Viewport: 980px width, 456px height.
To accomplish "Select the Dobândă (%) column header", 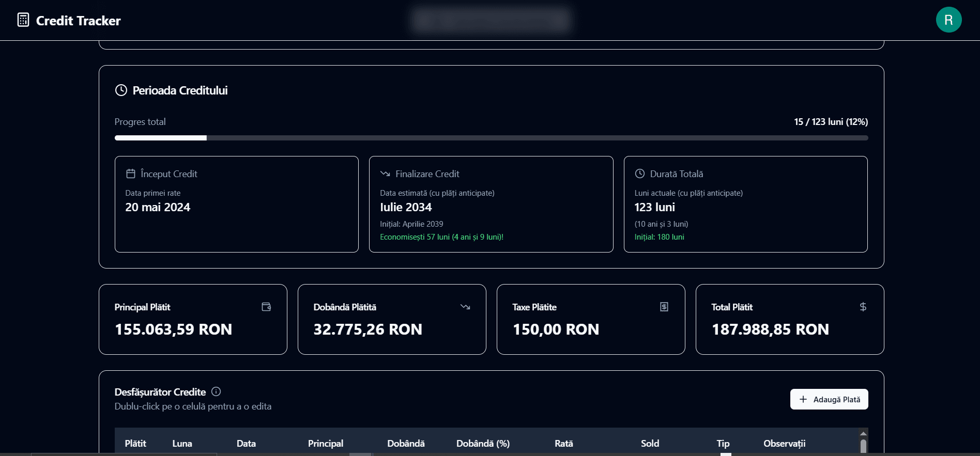I will pos(483,444).
